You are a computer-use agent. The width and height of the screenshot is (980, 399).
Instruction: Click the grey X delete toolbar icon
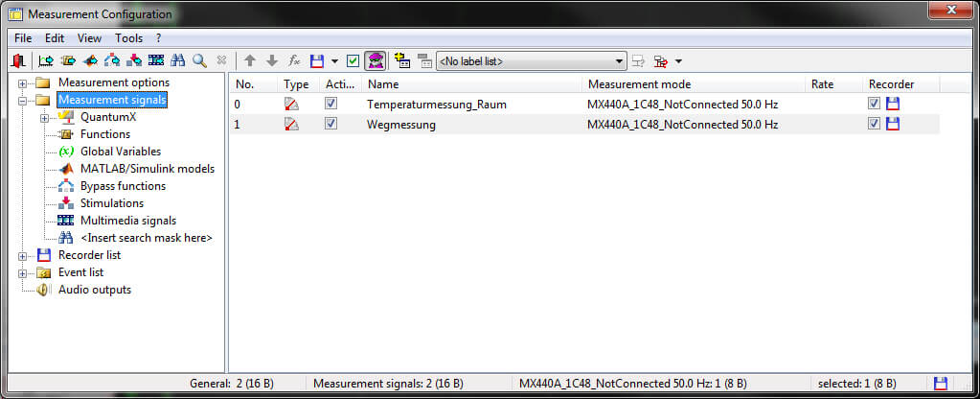pyautogui.click(x=221, y=60)
